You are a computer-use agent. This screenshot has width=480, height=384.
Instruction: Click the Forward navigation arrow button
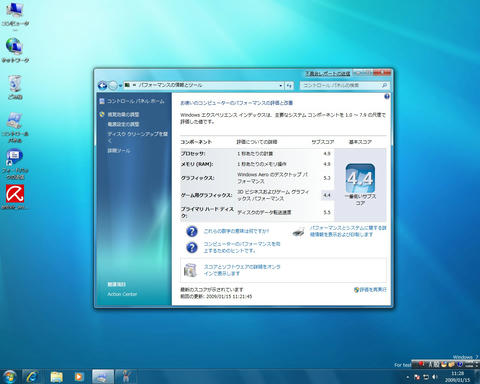click(113, 86)
